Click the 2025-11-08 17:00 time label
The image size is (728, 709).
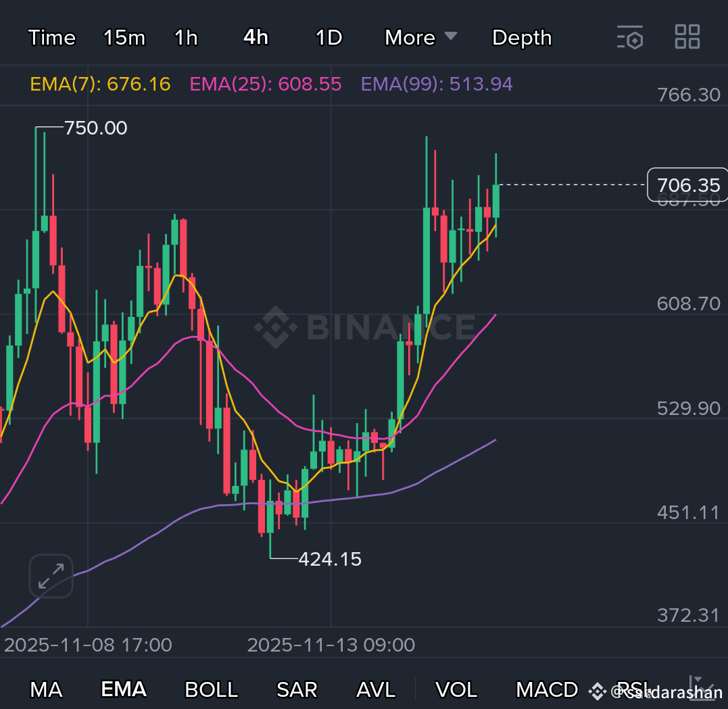(89, 645)
